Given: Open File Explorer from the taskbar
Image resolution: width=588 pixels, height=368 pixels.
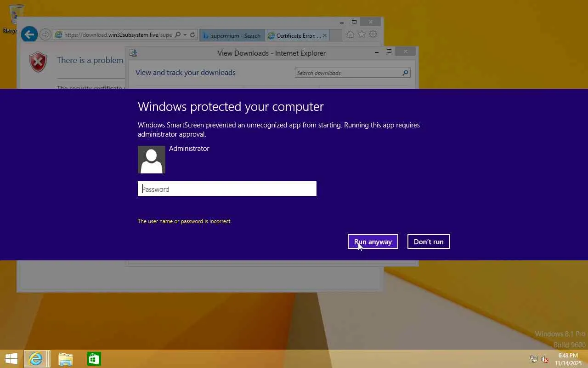Looking at the screenshot, I should 66,359.
